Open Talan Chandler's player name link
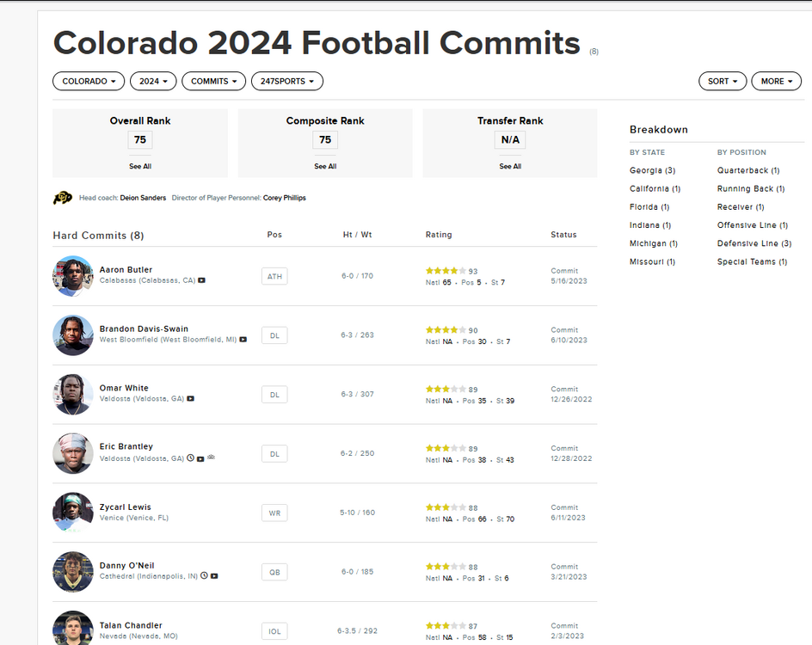 131,625
